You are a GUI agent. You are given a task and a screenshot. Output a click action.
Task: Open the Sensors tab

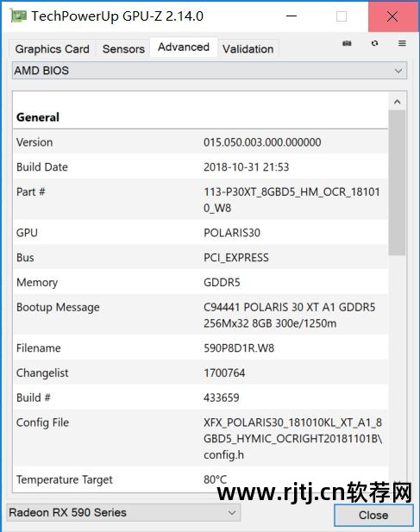[x=123, y=49]
